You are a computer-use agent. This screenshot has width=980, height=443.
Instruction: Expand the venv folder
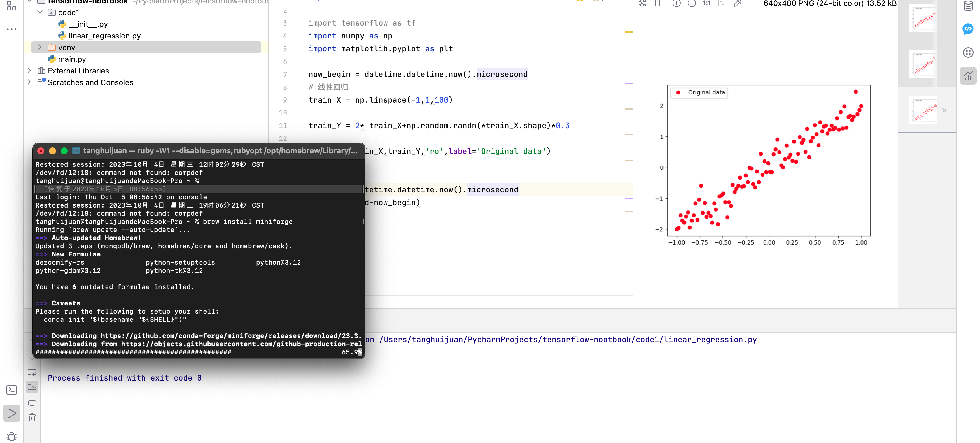pyautogui.click(x=40, y=47)
